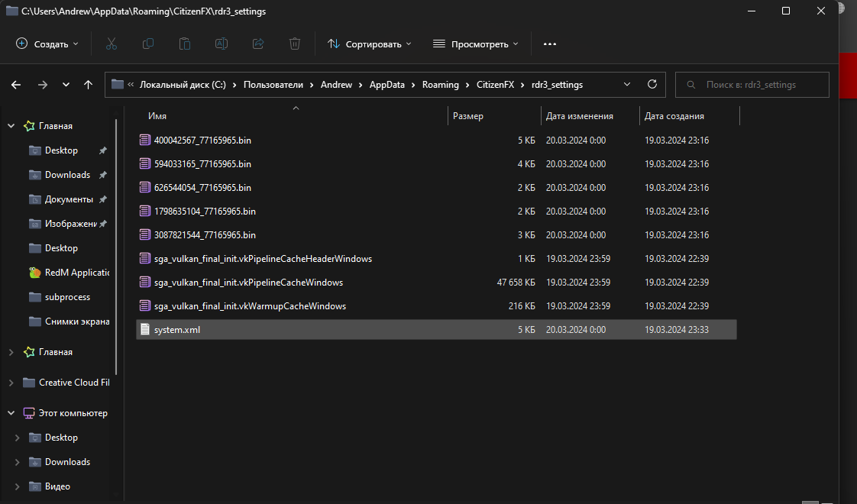This screenshot has width=857, height=504.
Task: Collapse the Этот компьютер tree node
Action: (x=11, y=413)
